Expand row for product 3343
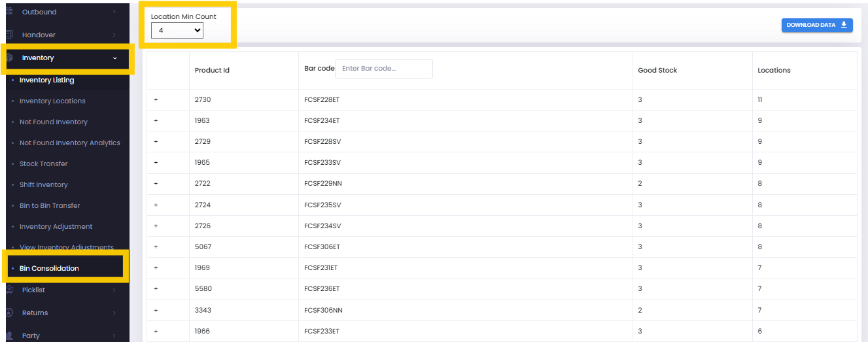This screenshot has height=342, width=868. 156,310
